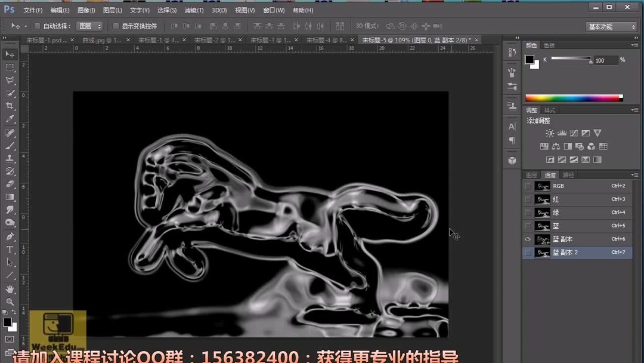Open the 基本功能 workspace dropdown
The width and height of the screenshot is (644, 363).
[607, 26]
